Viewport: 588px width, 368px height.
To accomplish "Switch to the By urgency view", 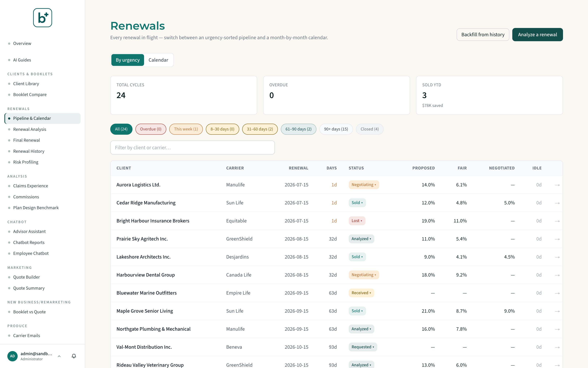I will 128,60.
